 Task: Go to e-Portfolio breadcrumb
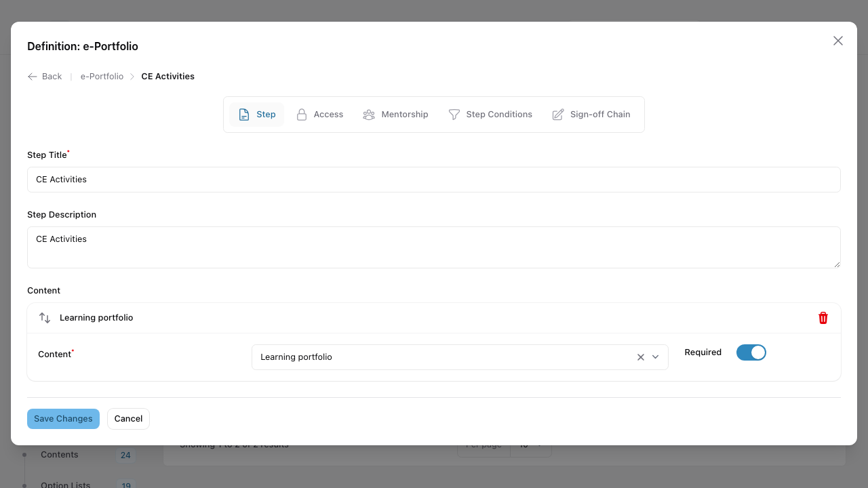click(102, 77)
